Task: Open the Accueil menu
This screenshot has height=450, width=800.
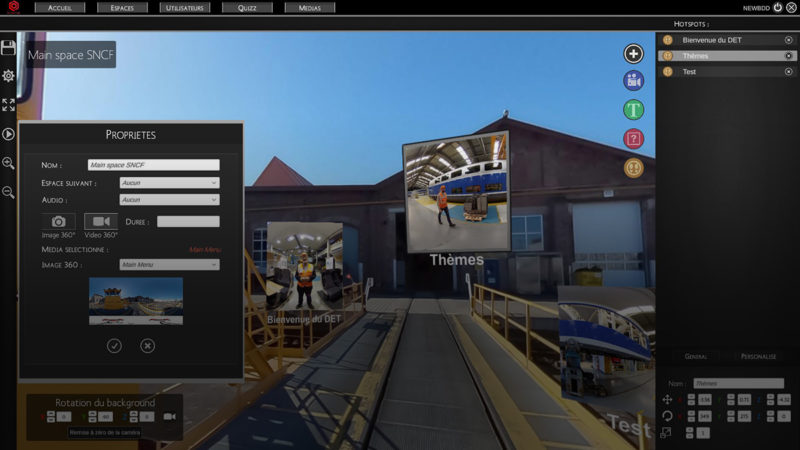Action: click(x=60, y=8)
